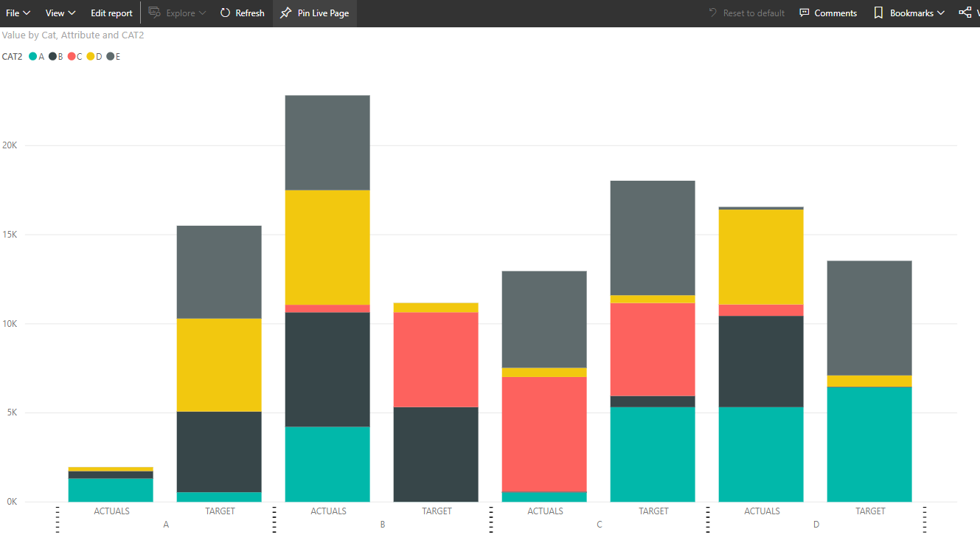Click the ACTUALS axis label in group C
Screen dimensions: 980x546
(545, 511)
